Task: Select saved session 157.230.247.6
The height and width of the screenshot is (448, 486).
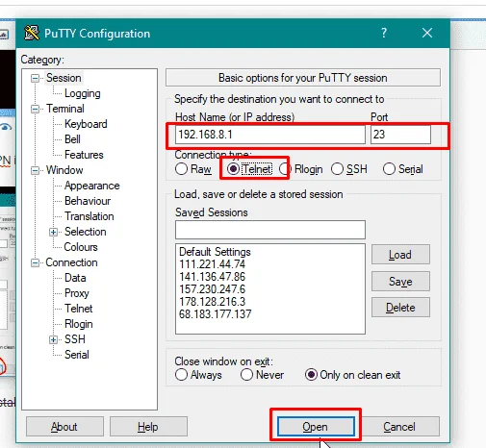Action: [x=212, y=289]
